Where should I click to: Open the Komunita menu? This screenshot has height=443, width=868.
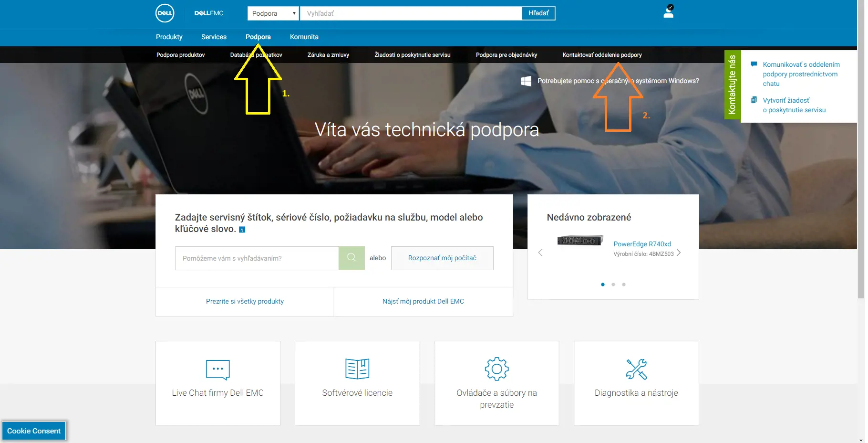click(x=304, y=37)
